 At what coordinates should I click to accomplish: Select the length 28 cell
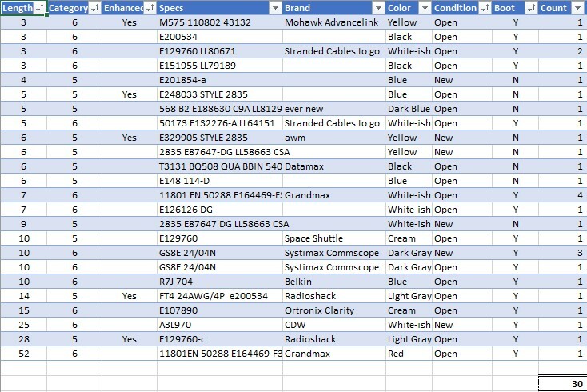pyautogui.click(x=23, y=339)
